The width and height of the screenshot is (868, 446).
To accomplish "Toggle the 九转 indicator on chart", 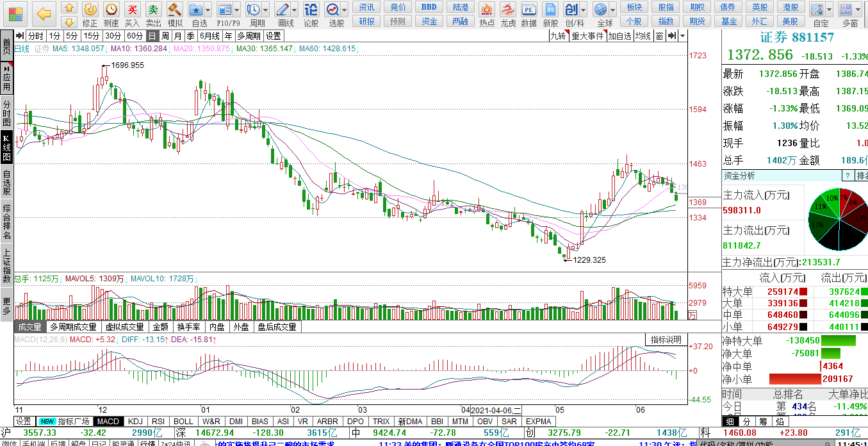I will tap(559, 36).
